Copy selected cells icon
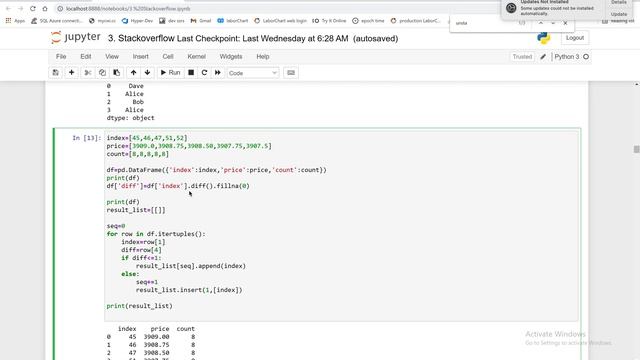 pyautogui.click(x=102, y=73)
